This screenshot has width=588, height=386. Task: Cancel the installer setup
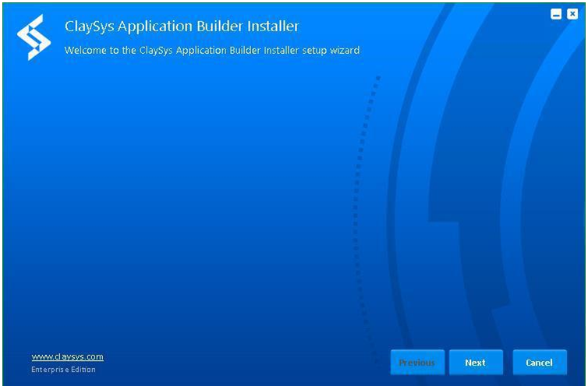click(540, 363)
